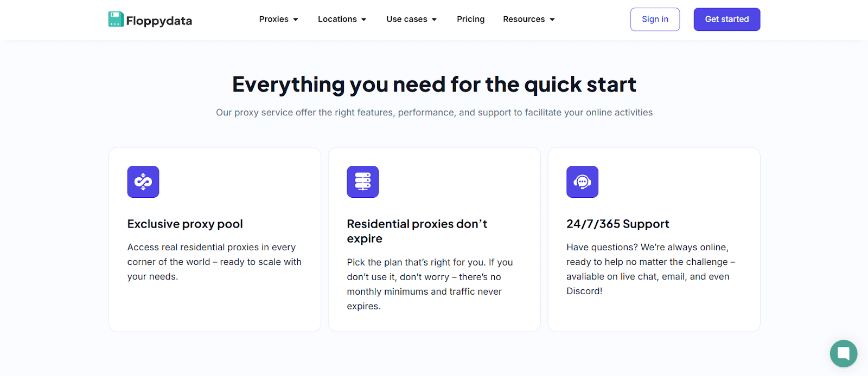This screenshot has width=868, height=376.
Task: Click the Floppydata floppy disk logo icon
Action: [x=116, y=20]
